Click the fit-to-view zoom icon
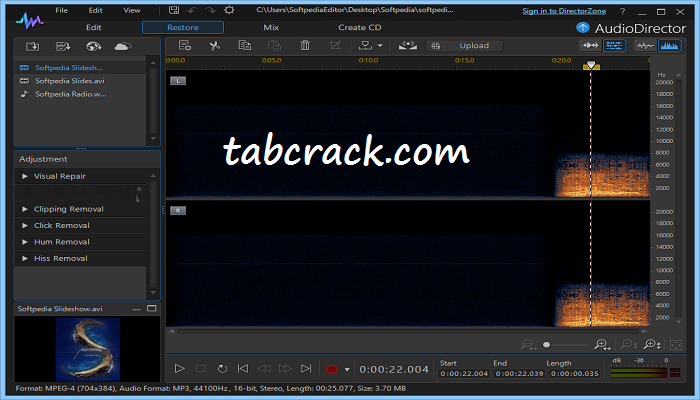 tap(676, 345)
